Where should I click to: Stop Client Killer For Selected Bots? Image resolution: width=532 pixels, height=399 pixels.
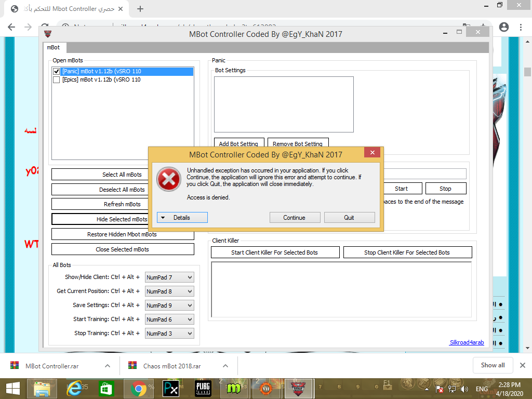click(x=407, y=252)
